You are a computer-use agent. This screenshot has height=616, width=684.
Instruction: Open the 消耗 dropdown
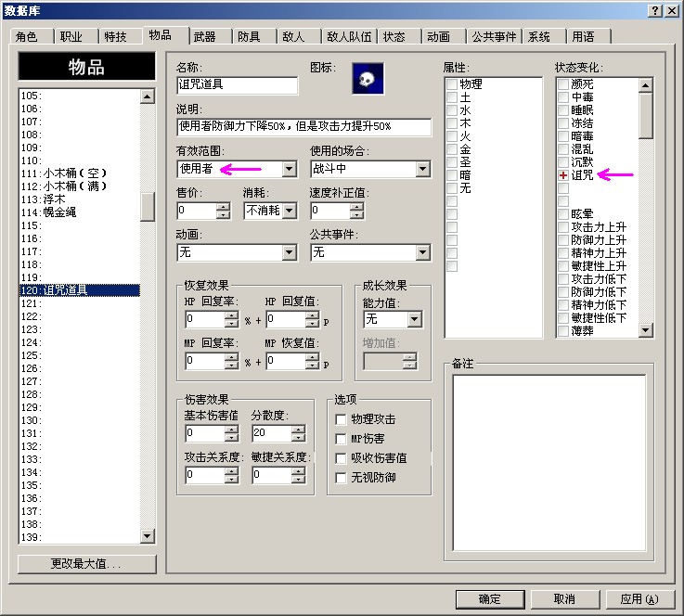(289, 211)
